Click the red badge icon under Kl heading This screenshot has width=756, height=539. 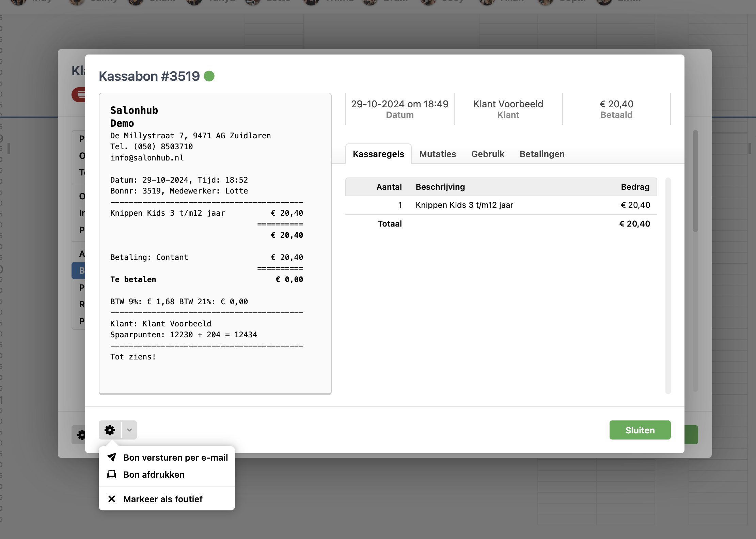tap(79, 95)
